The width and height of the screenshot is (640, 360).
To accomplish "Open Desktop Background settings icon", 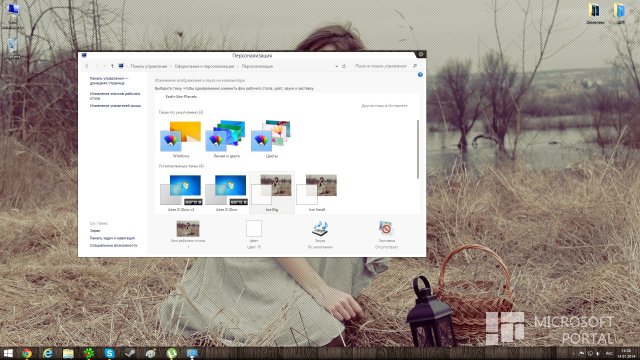I will point(188,229).
